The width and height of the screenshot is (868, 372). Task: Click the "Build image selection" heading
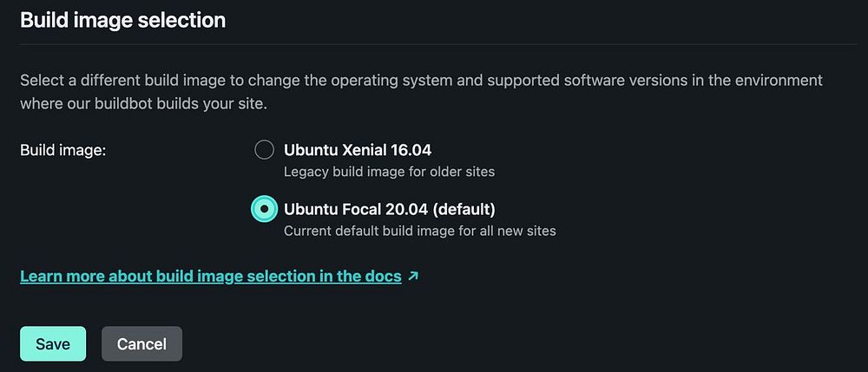click(x=122, y=20)
